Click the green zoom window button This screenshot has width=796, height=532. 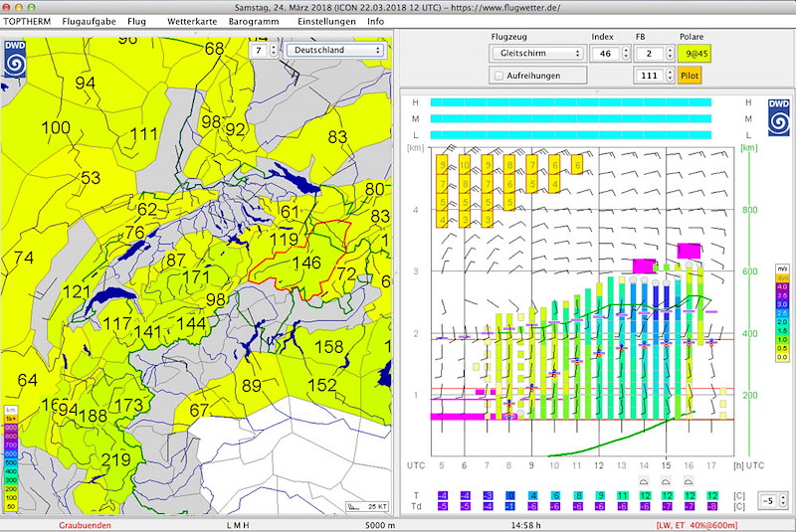(31, 7)
